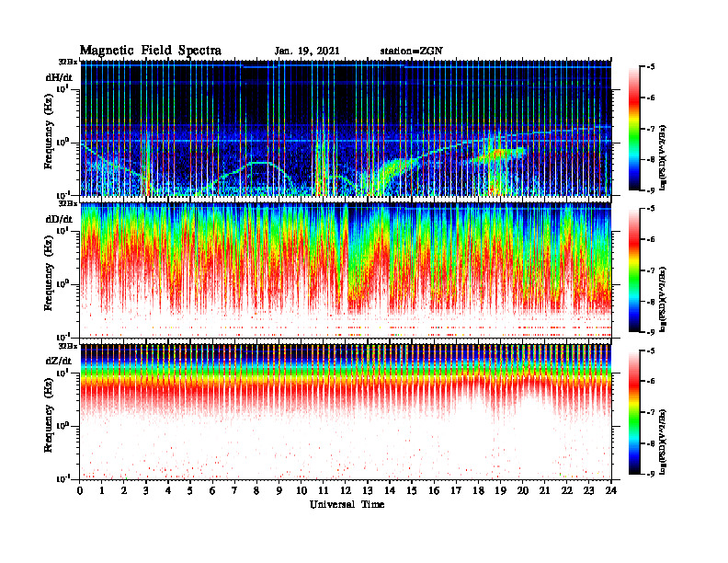This screenshot has height=563, width=728.
Task: Click hour tick label 9 on time axis
Action: pyautogui.click(x=279, y=491)
